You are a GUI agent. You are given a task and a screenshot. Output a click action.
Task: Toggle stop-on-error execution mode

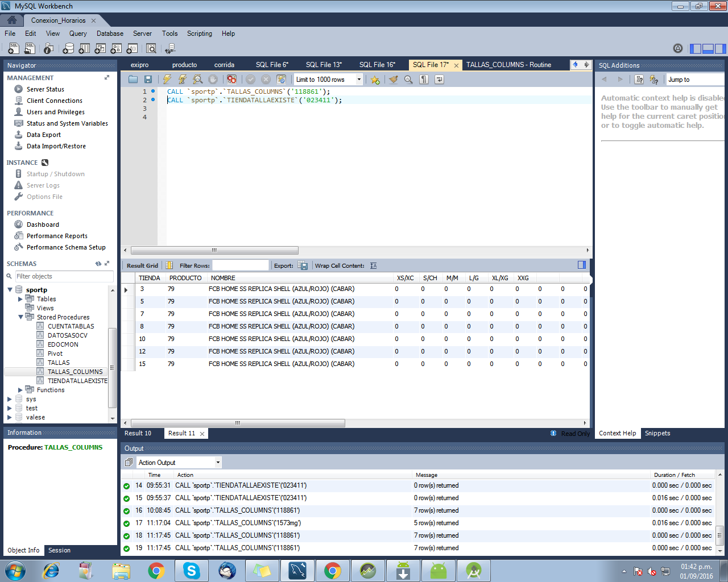(x=231, y=80)
